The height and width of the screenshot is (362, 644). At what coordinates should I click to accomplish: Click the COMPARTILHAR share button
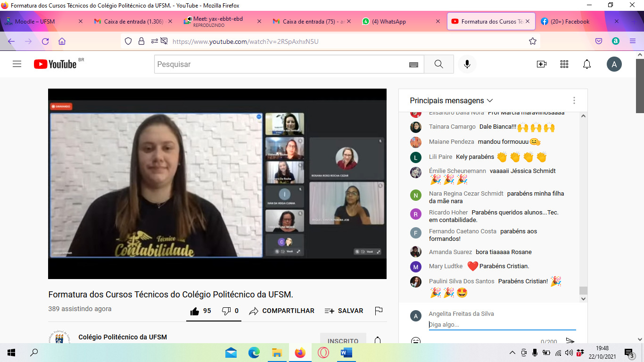coord(282,311)
